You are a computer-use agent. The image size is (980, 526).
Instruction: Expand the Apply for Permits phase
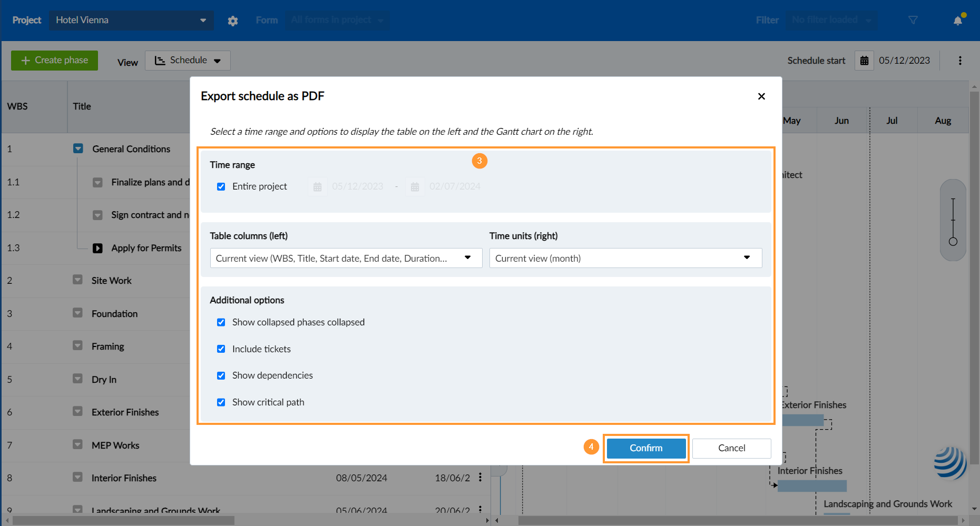97,248
